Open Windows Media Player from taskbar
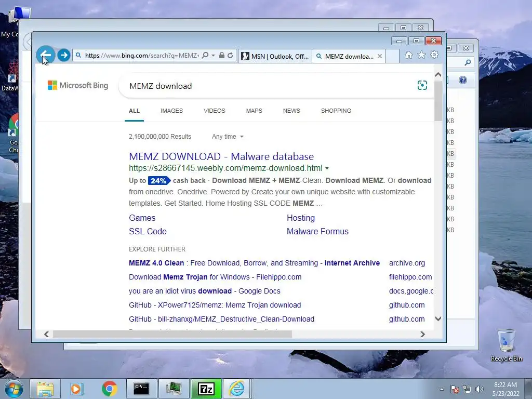This screenshot has width=532, height=399. click(x=76, y=389)
